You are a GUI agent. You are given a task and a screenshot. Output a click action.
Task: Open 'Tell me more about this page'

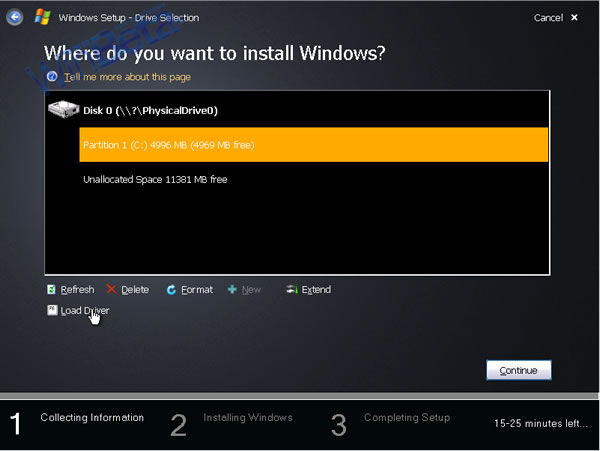click(127, 77)
